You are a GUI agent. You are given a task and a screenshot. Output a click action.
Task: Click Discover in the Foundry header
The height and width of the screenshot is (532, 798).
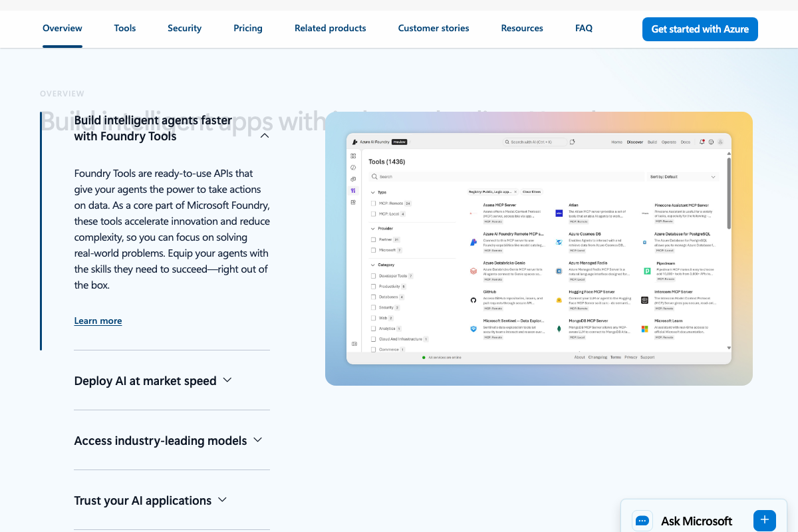point(635,142)
